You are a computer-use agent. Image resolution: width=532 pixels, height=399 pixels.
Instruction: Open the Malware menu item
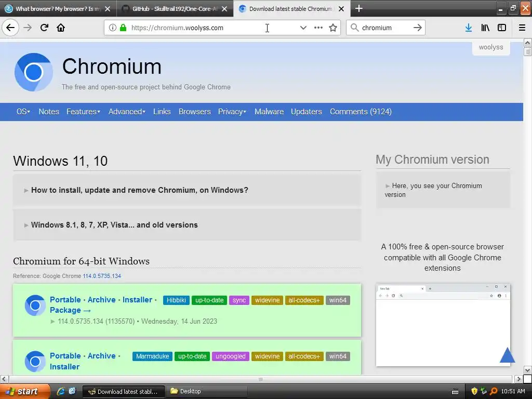(269, 112)
